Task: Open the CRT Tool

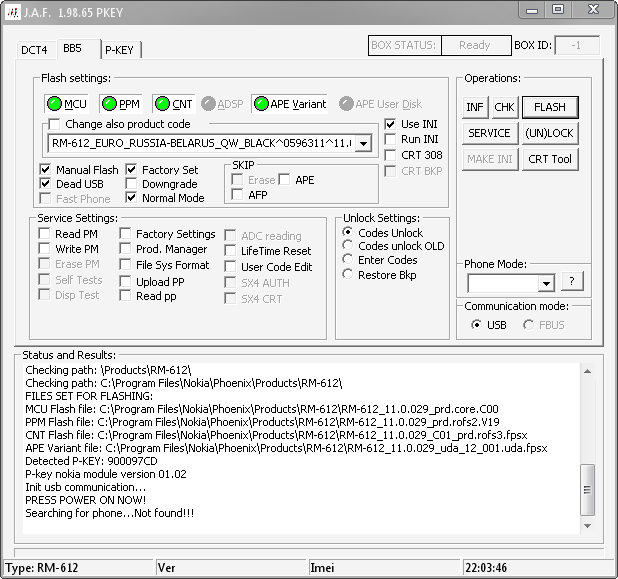Action: point(550,159)
